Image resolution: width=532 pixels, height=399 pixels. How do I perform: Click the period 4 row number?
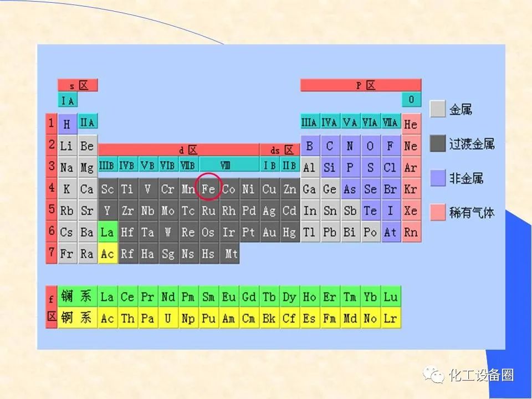coord(52,188)
